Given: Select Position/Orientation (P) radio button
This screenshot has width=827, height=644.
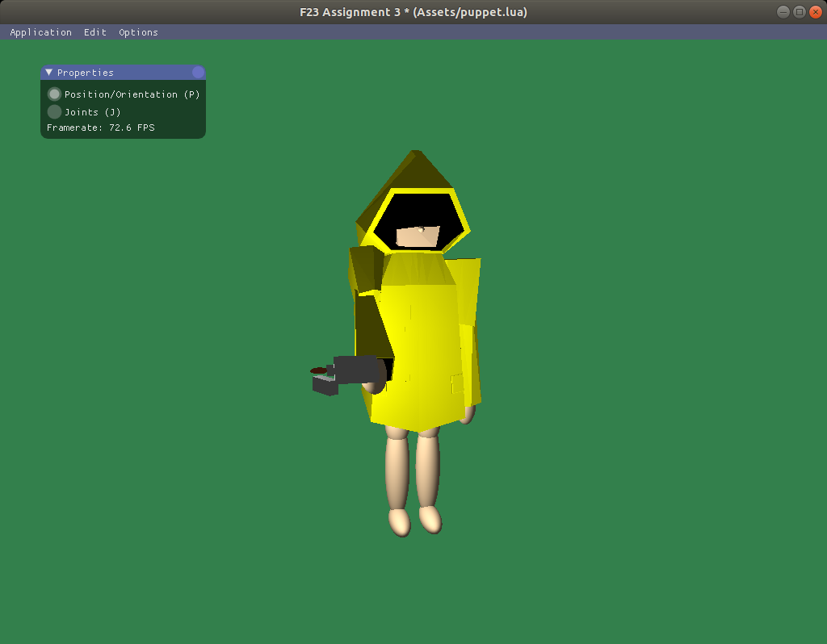Looking at the screenshot, I should (x=54, y=94).
